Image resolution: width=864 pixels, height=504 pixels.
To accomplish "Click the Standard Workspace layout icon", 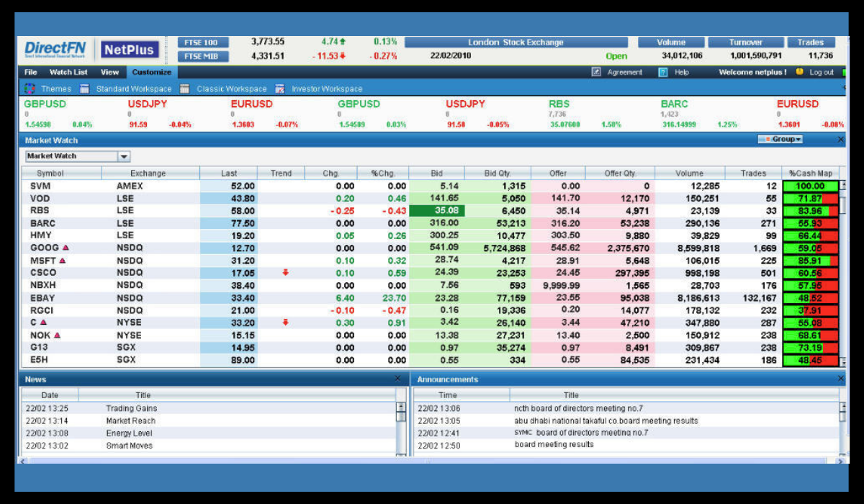I will [84, 89].
